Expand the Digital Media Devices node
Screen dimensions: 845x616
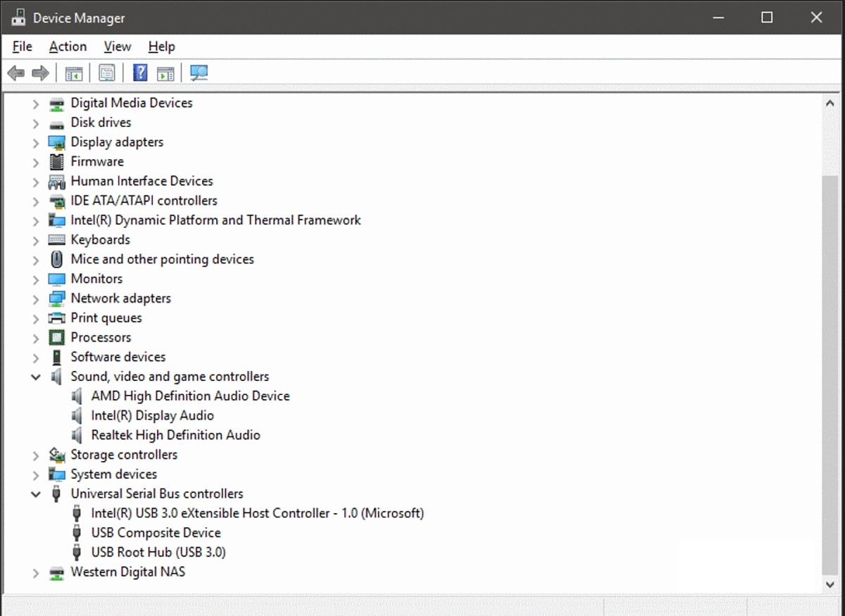click(36, 104)
